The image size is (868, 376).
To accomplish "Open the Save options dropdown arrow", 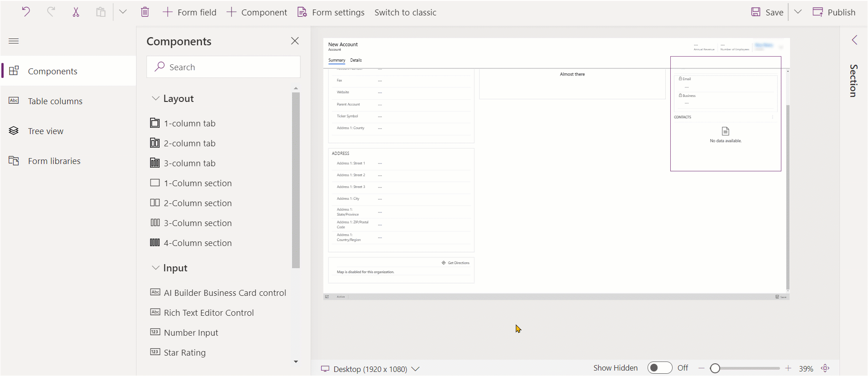I will coord(798,12).
